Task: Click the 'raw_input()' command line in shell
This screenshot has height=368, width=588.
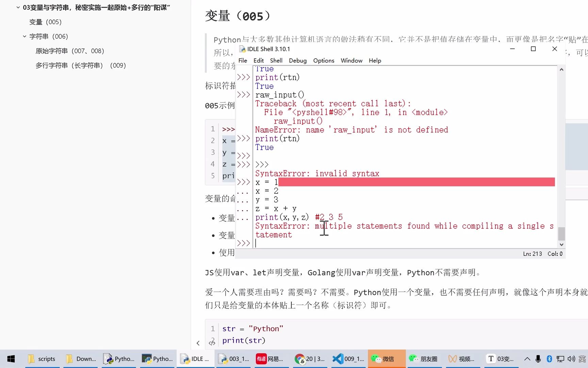Action: click(x=280, y=95)
